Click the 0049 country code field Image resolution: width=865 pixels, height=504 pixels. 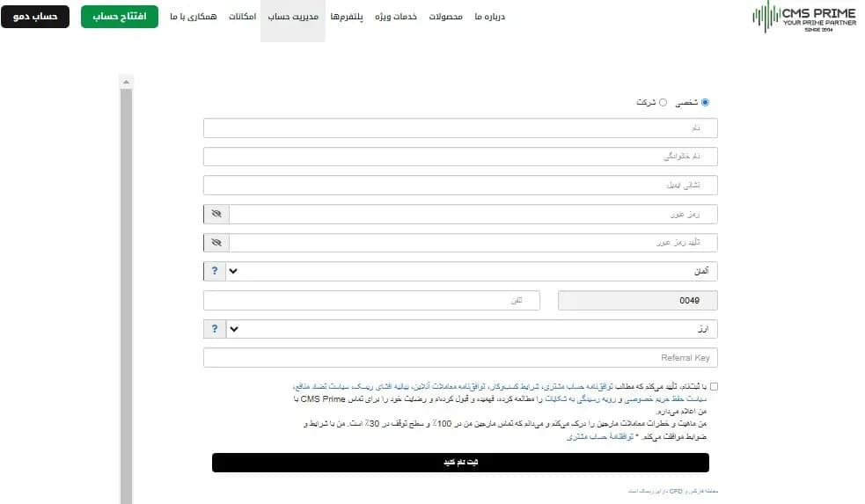(x=638, y=301)
